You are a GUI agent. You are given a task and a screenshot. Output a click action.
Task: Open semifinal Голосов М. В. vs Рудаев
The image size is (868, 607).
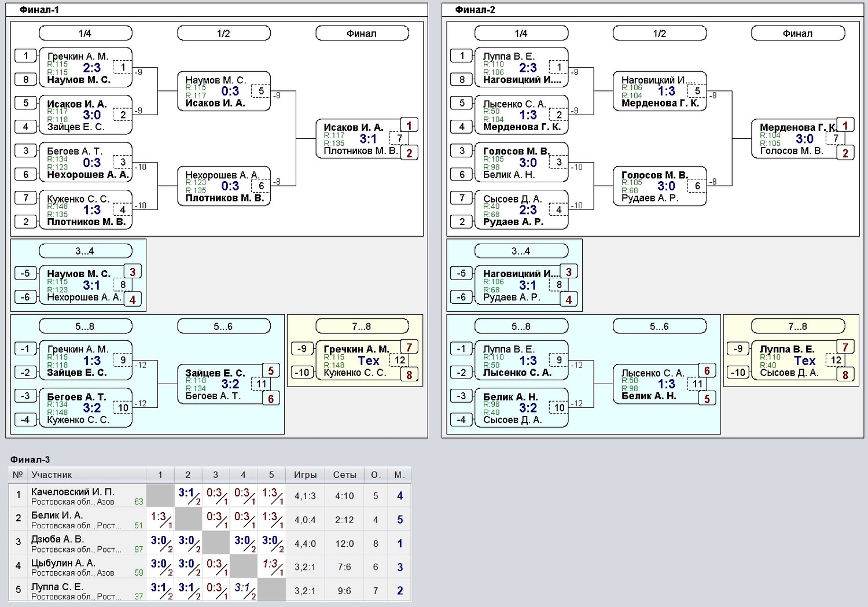659,186
